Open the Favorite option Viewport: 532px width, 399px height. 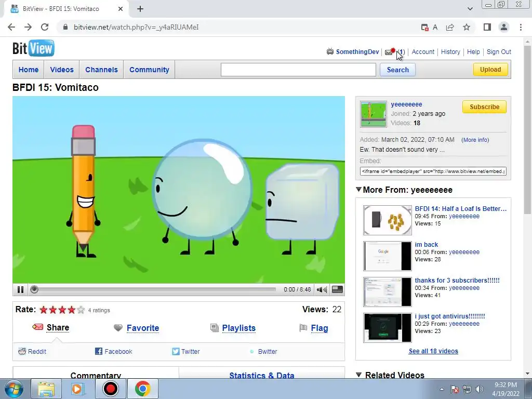143,328
